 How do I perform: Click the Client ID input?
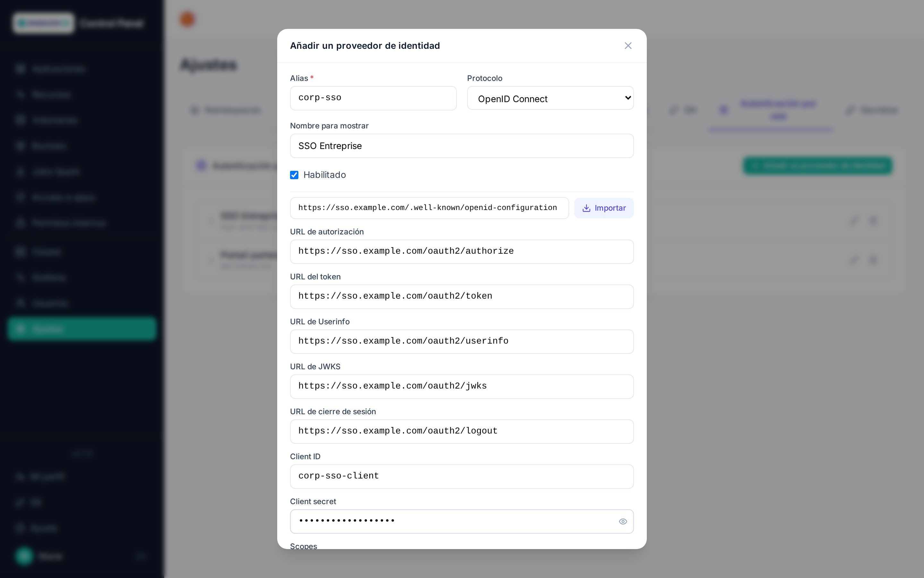462,476
